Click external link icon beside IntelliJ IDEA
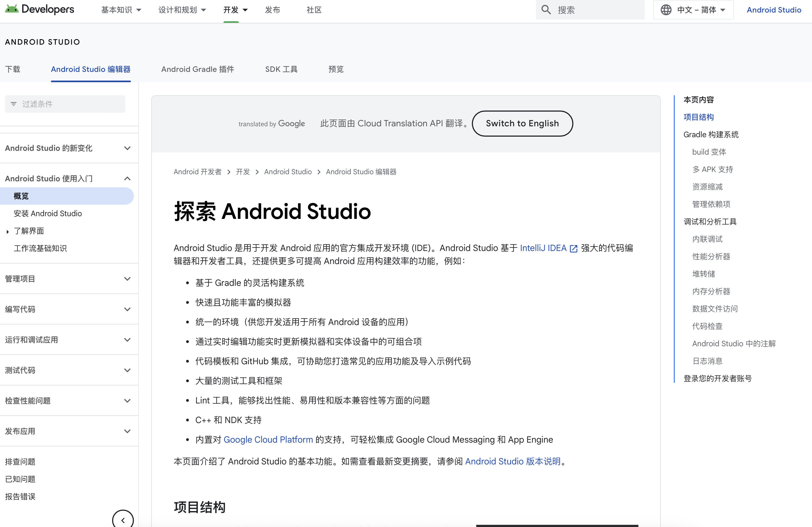The image size is (812, 527). (574, 249)
